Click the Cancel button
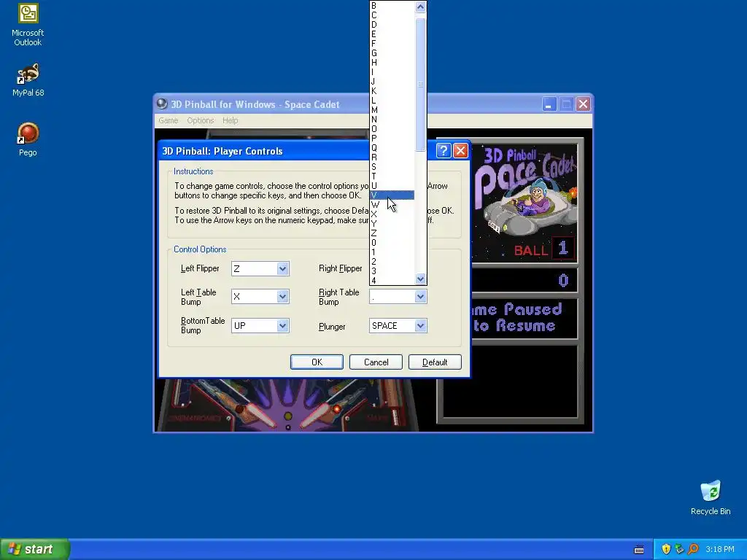Image resolution: width=747 pixels, height=560 pixels. [376, 362]
